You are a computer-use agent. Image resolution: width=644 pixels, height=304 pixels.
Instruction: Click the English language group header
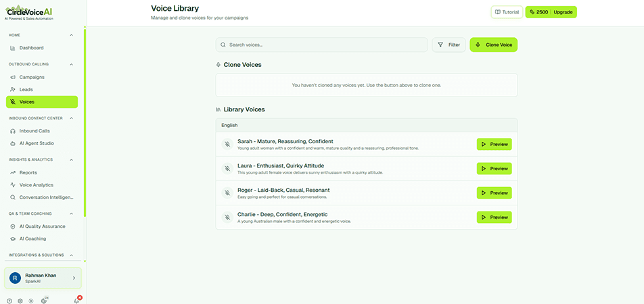pos(367,125)
